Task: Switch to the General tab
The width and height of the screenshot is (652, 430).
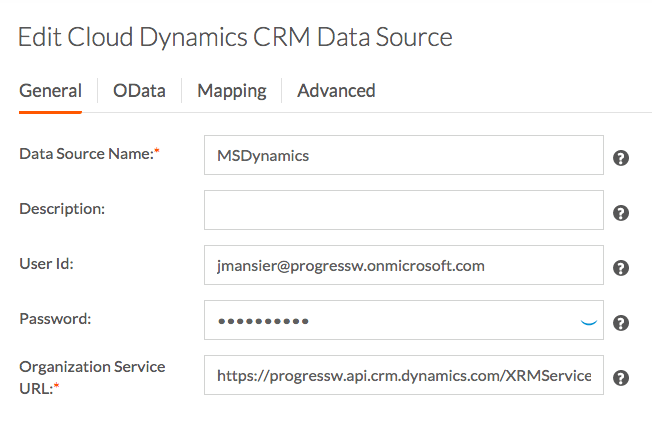Action: pyautogui.click(x=50, y=91)
